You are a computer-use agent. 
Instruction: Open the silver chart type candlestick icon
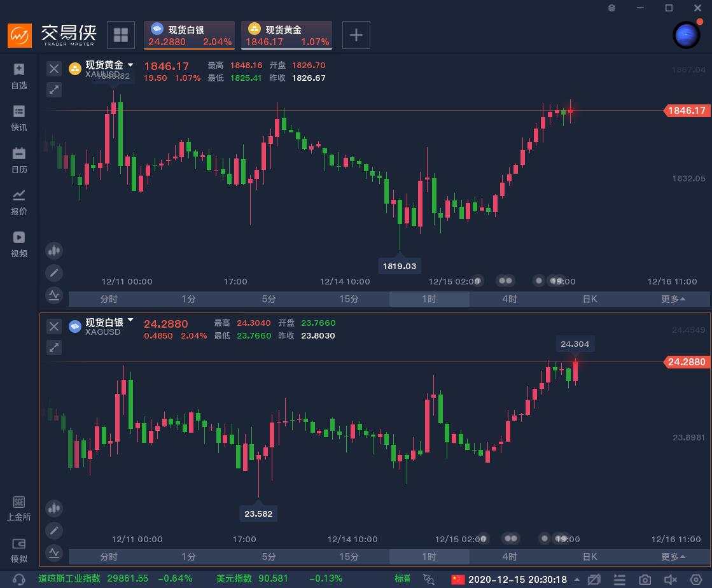(54, 508)
